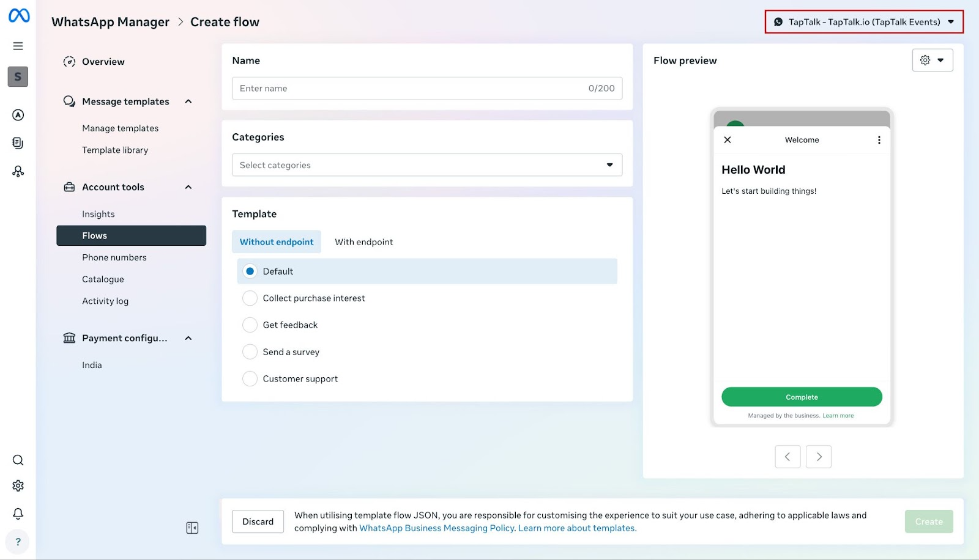The image size is (979, 560).
Task: Click Learn more link in flow preview
Action: click(x=838, y=416)
